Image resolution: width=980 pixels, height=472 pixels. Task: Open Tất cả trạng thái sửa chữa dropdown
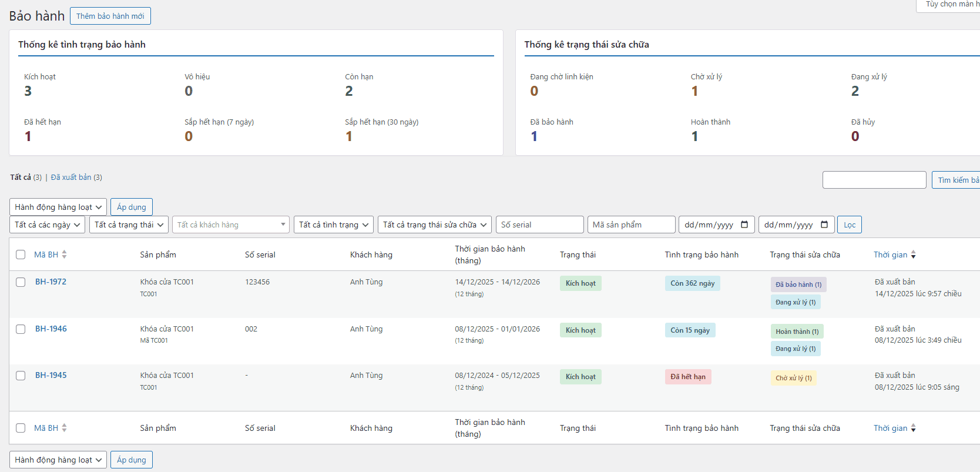435,225
